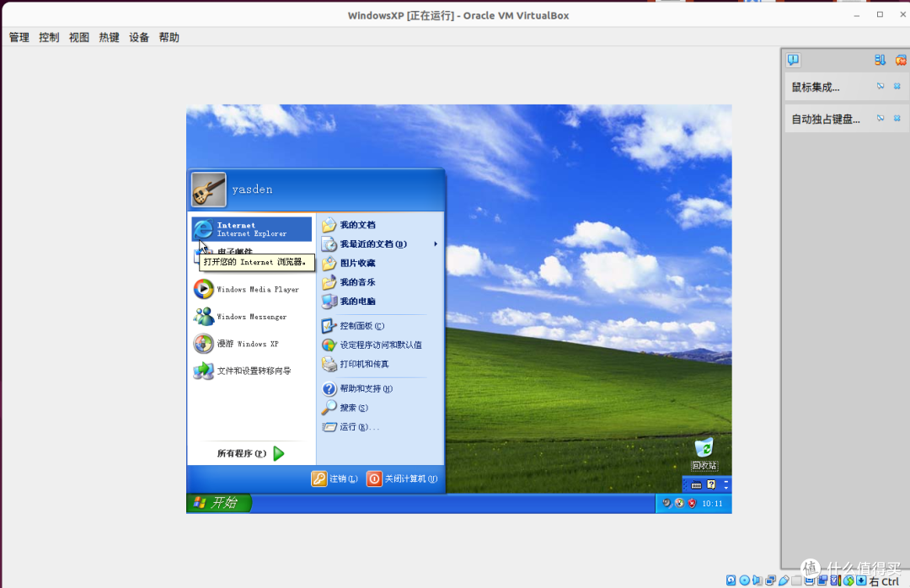910x588 pixels.
Task: Click the 注销 (L) log off button
Action: [335, 478]
